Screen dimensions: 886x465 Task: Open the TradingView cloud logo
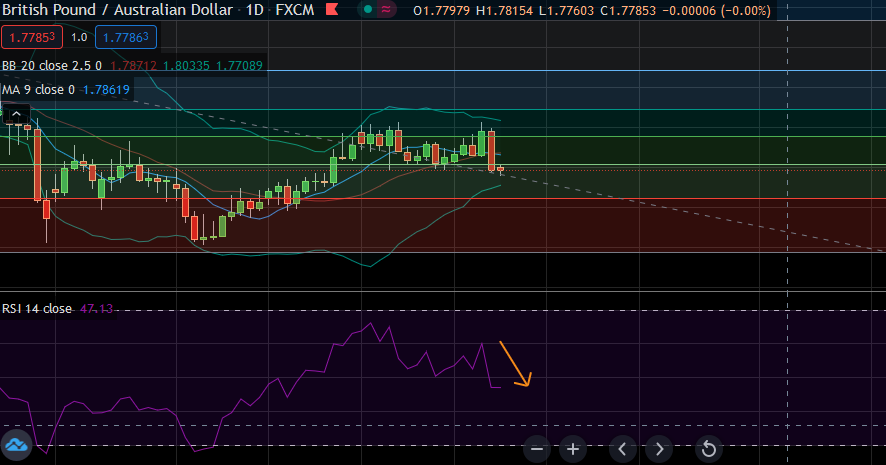pyautogui.click(x=17, y=445)
